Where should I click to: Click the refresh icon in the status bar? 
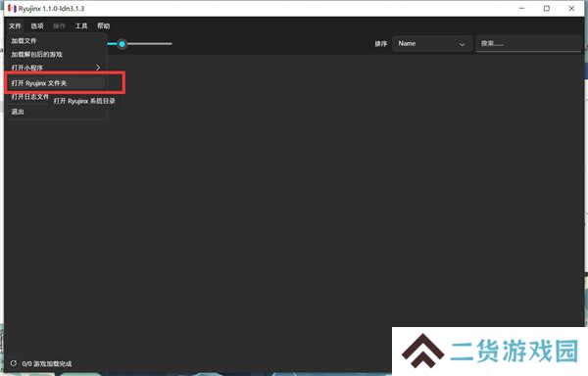point(14,363)
